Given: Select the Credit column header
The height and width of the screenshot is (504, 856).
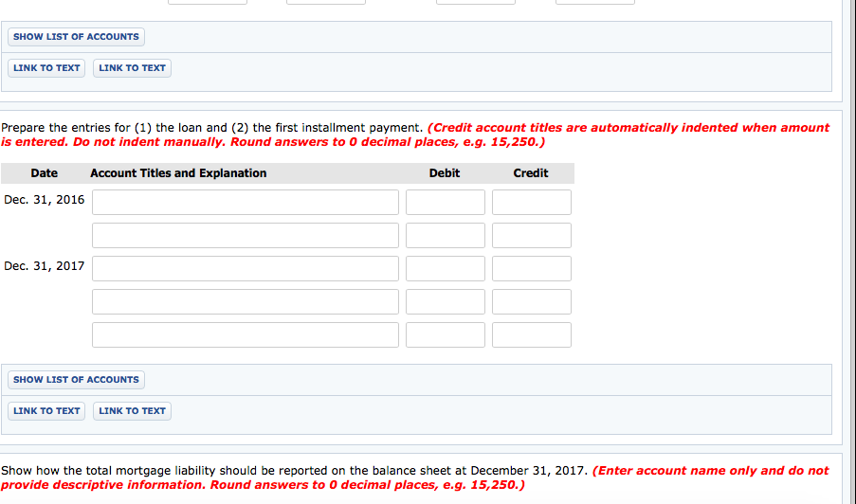Looking at the screenshot, I should point(531,173).
